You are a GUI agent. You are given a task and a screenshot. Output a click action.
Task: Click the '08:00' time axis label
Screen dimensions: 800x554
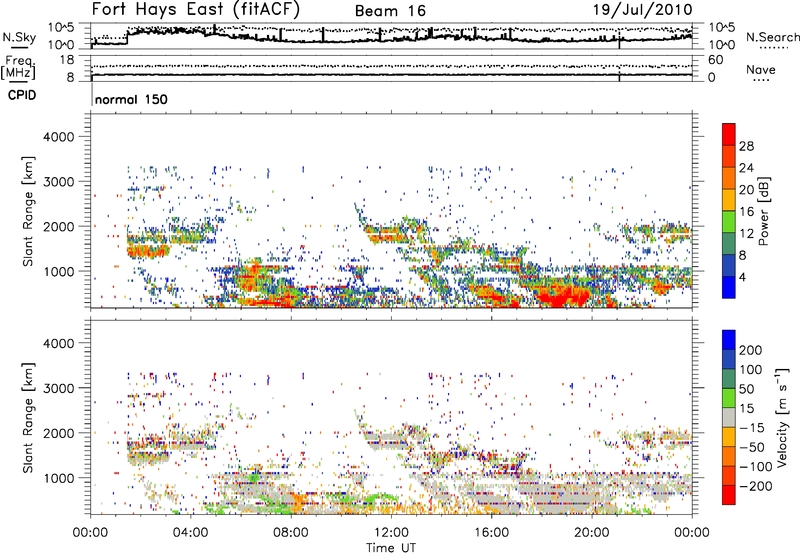pyautogui.click(x=291, y=533)
